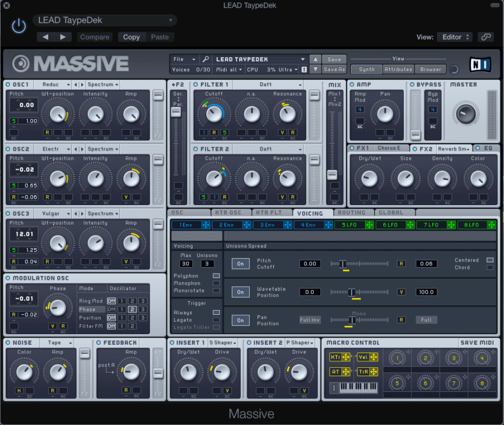Click the KTr macro drag handle
Viewport: 504px width, 425px height.
[x=346, y=357]
